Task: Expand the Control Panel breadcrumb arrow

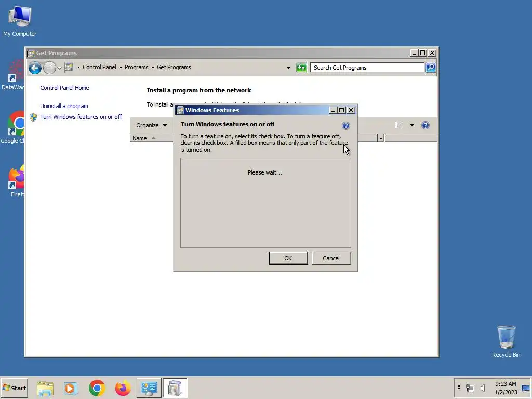Action: (x=121, y=67)
